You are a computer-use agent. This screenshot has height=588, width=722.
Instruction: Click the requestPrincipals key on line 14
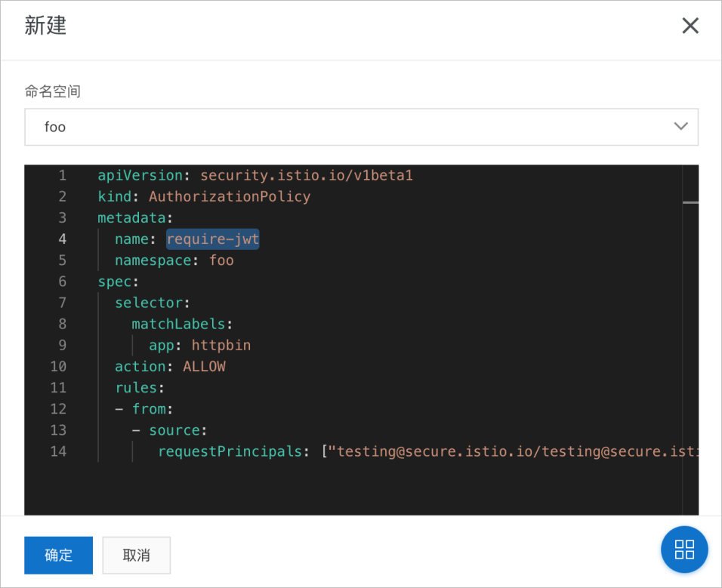tap(230, 451)
